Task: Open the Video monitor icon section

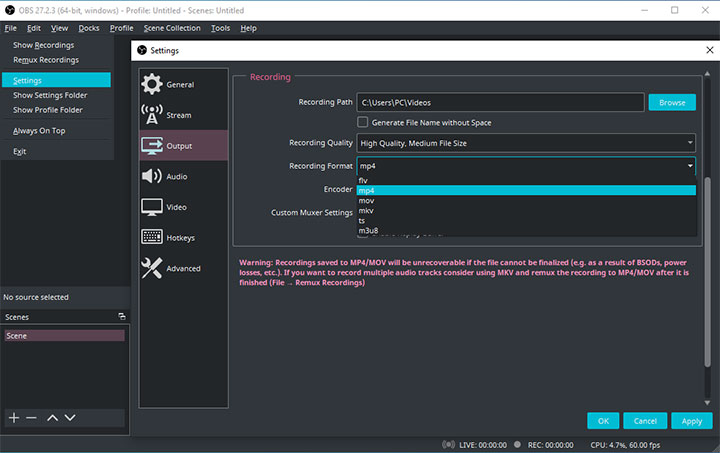Action: click(152, 207)
